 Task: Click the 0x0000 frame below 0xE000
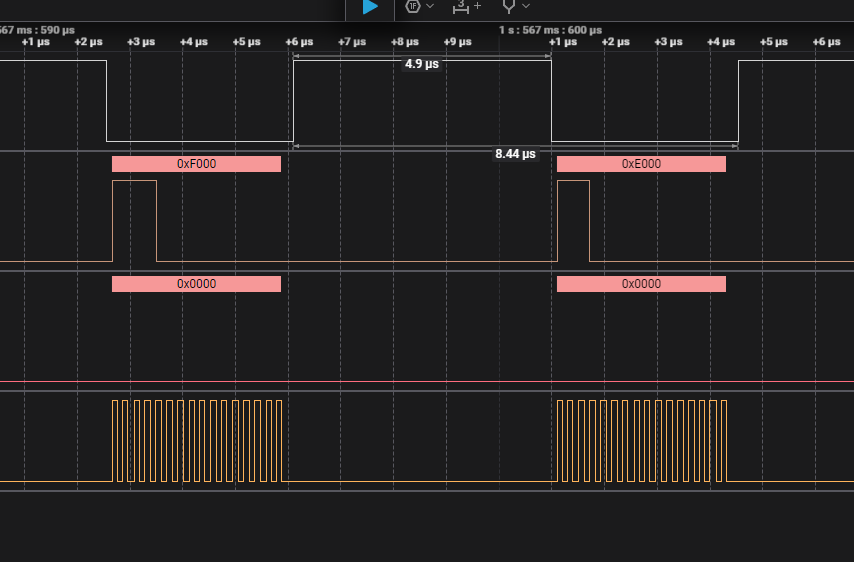[x=641, y=284]
